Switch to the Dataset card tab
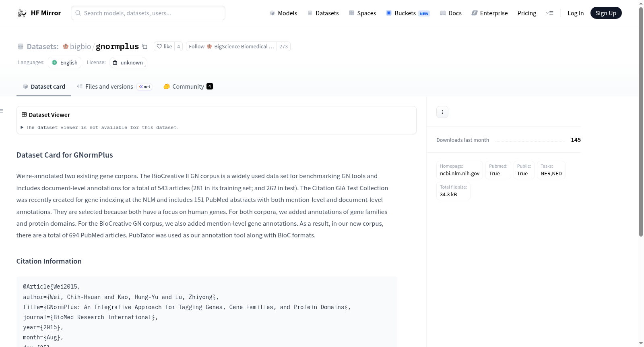Screen dimensions: 644x347 44,87
